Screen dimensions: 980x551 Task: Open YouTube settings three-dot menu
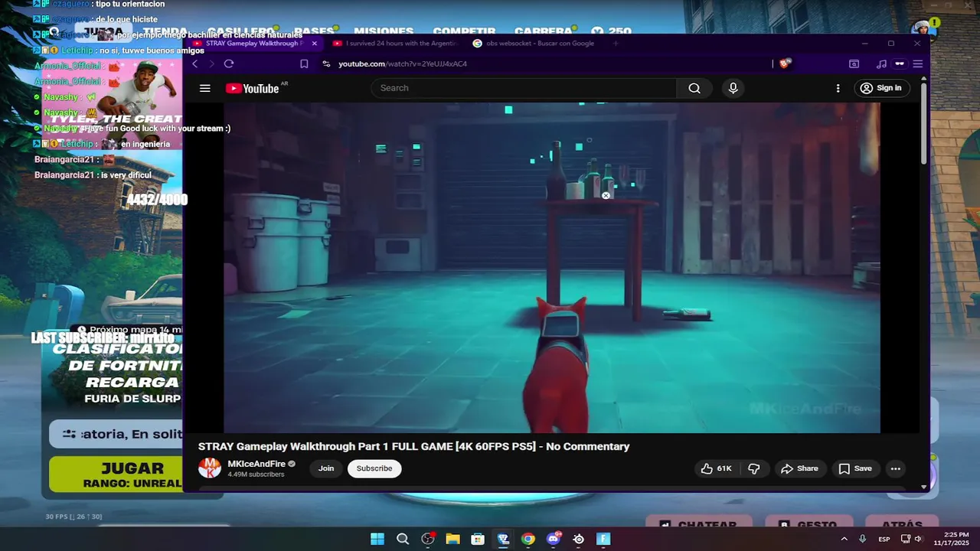[838, 88]
